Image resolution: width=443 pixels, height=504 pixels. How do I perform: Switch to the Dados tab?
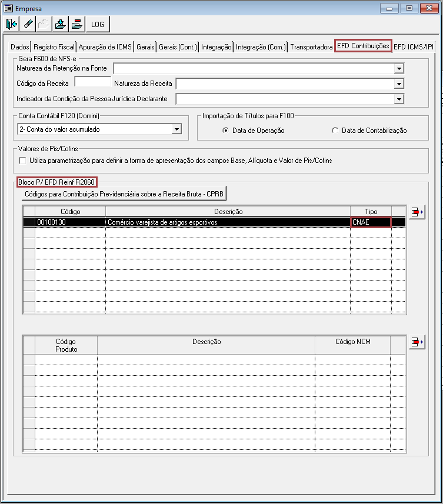click(19, 47)
